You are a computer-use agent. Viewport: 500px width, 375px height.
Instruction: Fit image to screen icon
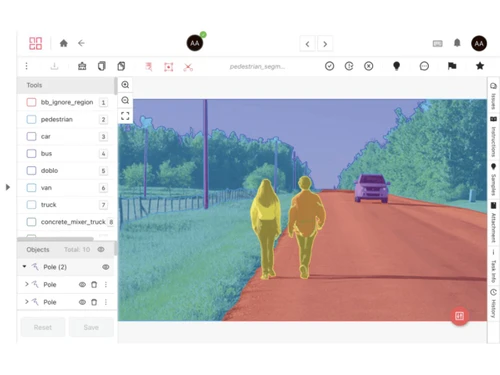point(125,116)
